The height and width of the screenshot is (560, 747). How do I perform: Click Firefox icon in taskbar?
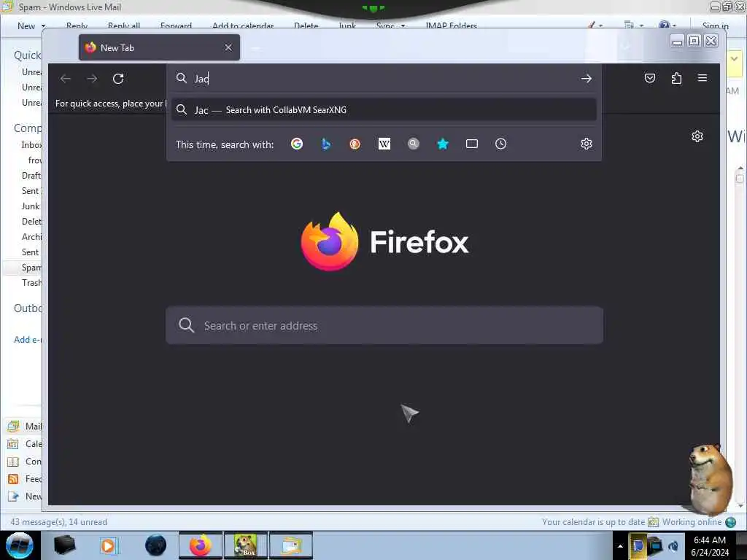[x=201, y=545]
